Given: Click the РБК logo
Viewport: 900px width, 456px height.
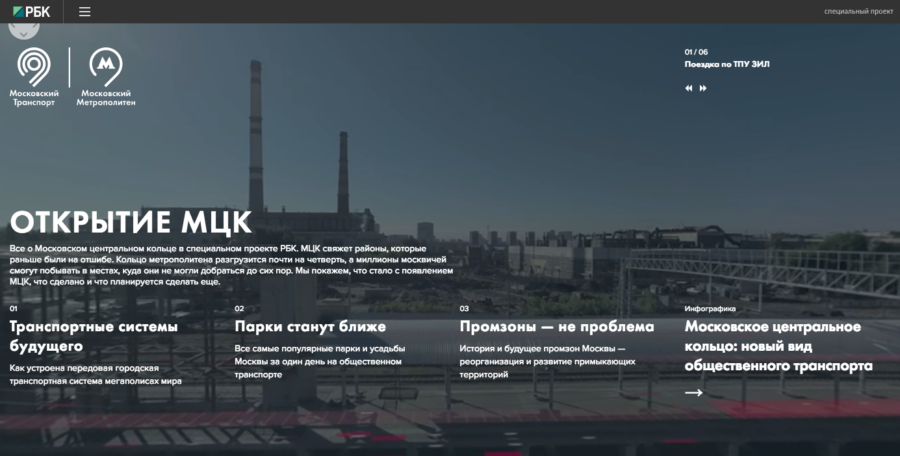Looking at the screenshot, I should click(x=32, y=11).
